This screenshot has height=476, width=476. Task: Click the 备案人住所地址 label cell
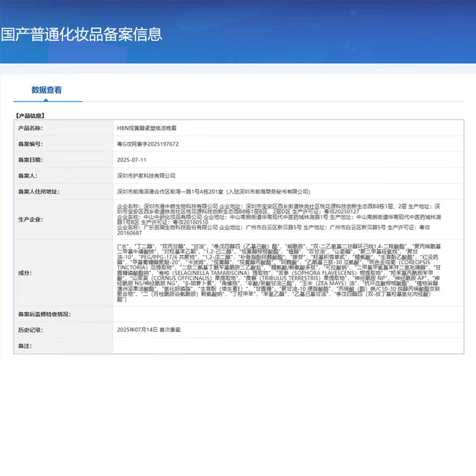(x=39, y=192)
